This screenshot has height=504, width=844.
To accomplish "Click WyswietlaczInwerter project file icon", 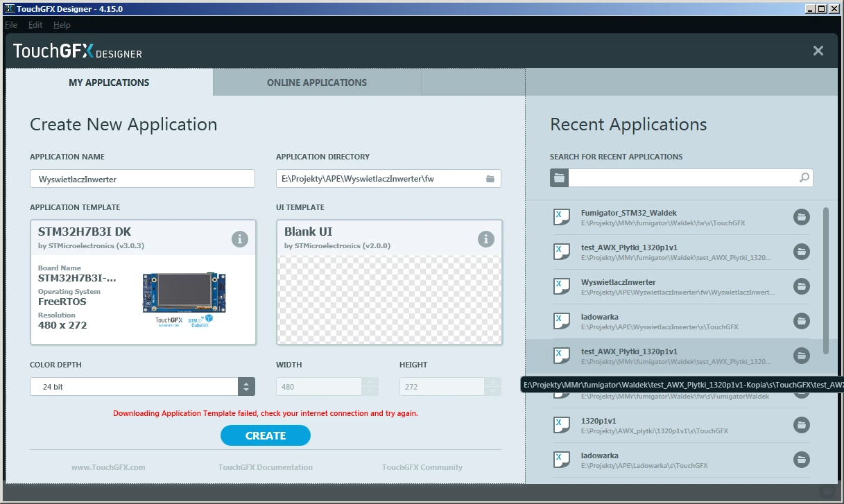I will point(561,286).
